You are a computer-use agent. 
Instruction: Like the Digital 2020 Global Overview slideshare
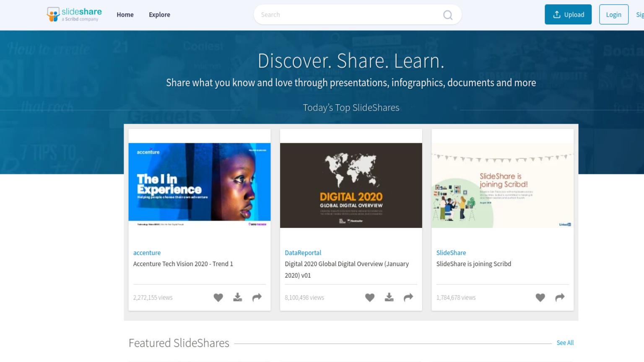coord(370,297)
